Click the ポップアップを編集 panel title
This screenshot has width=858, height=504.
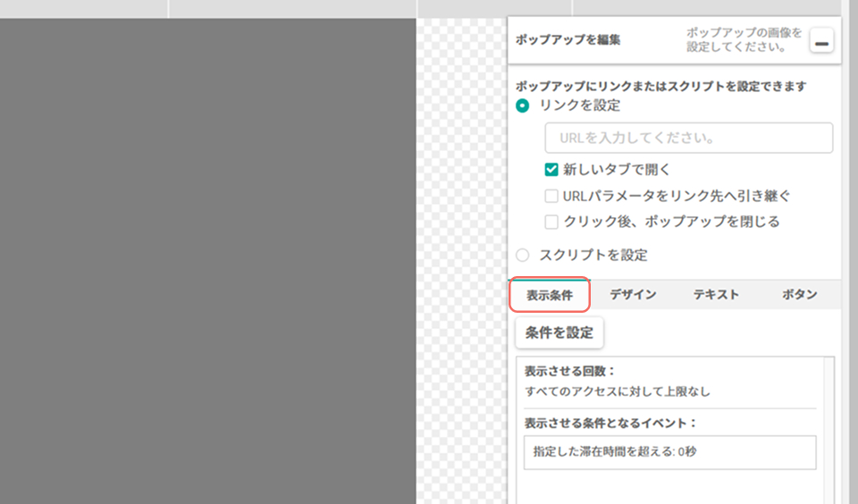(568, 40)
